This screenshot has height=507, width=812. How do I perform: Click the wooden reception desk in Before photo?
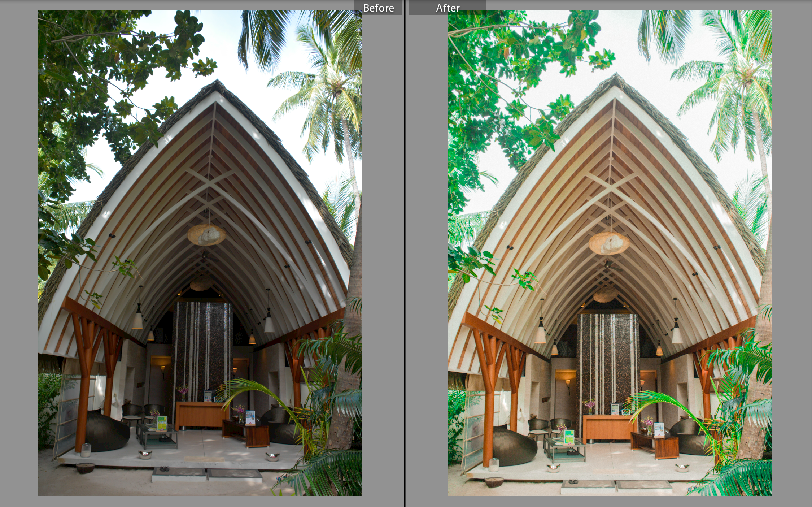tap(200, 415)
